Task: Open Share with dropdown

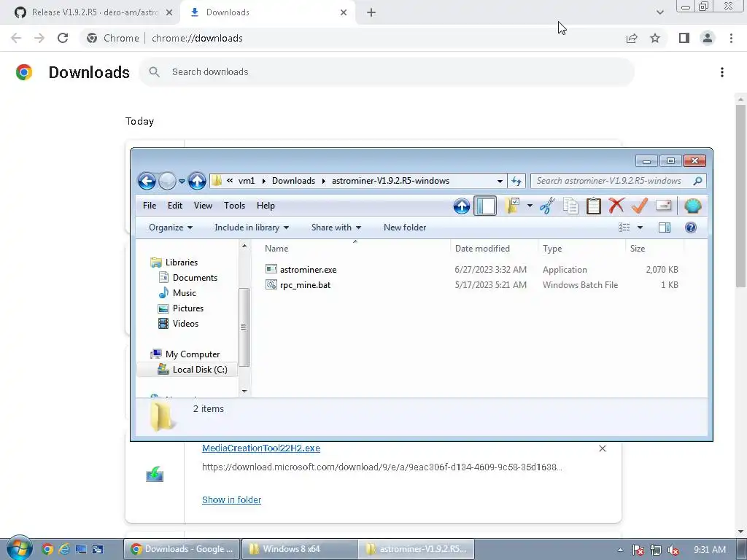Action: 336,227
